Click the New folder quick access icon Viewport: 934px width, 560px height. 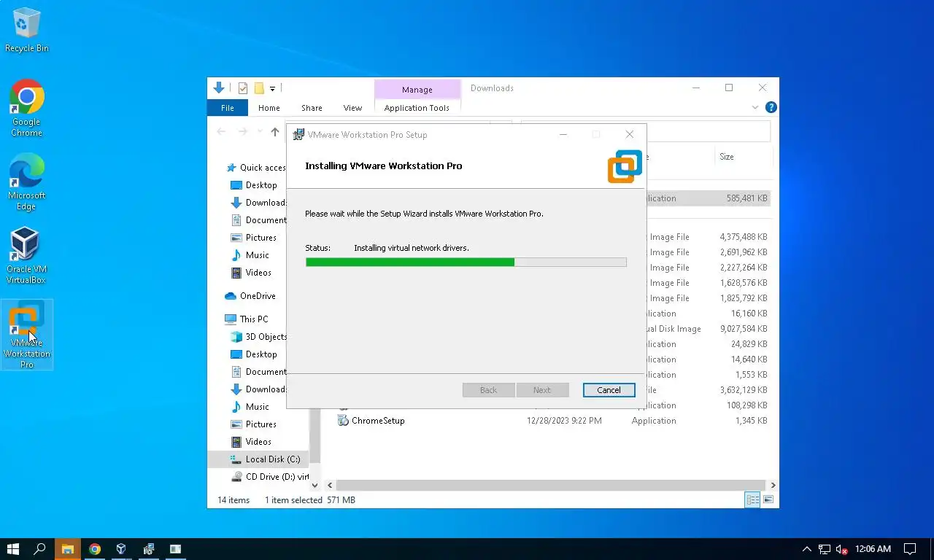pos(258,88)
